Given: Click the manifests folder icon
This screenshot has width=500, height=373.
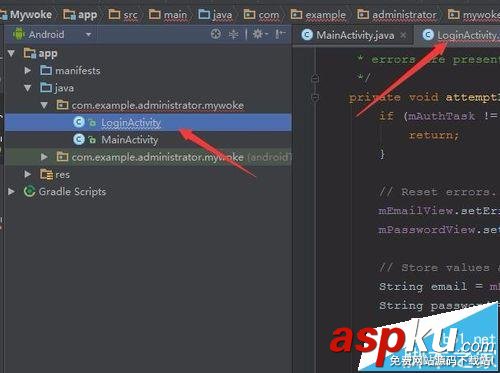Looking at the screenshot, I should [46, 70].
